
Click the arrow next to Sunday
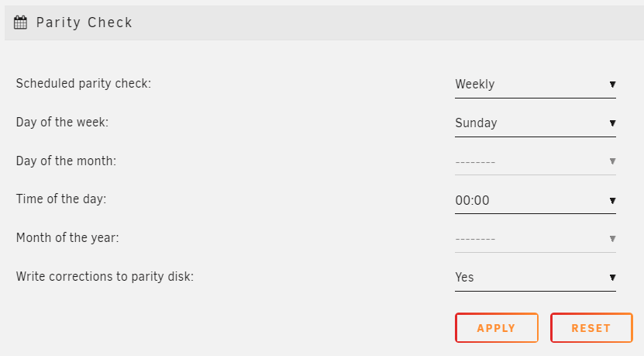coord(612,123)
